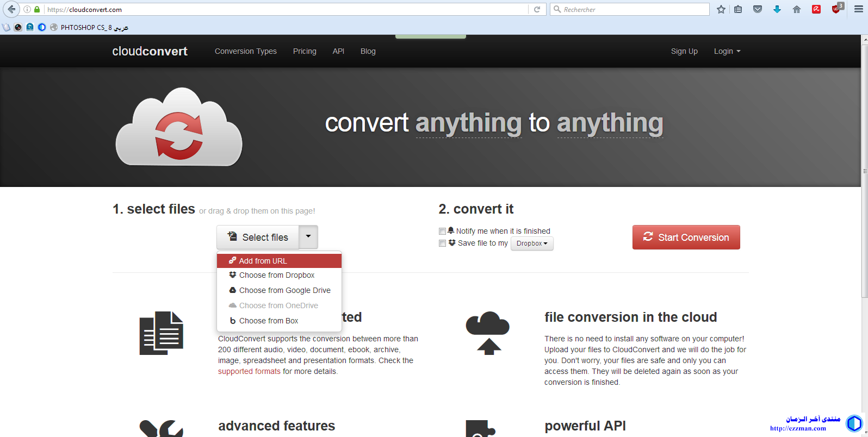Open the Pocket icon in toolbar
The height and width of the screenshot is (437, 868).
pos(758,9)
